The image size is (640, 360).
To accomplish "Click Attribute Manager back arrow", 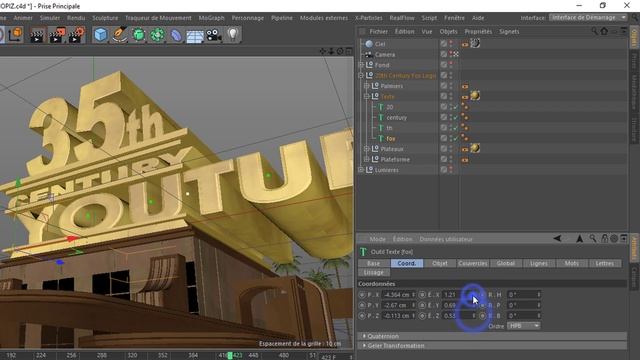I will click(557, 239).
